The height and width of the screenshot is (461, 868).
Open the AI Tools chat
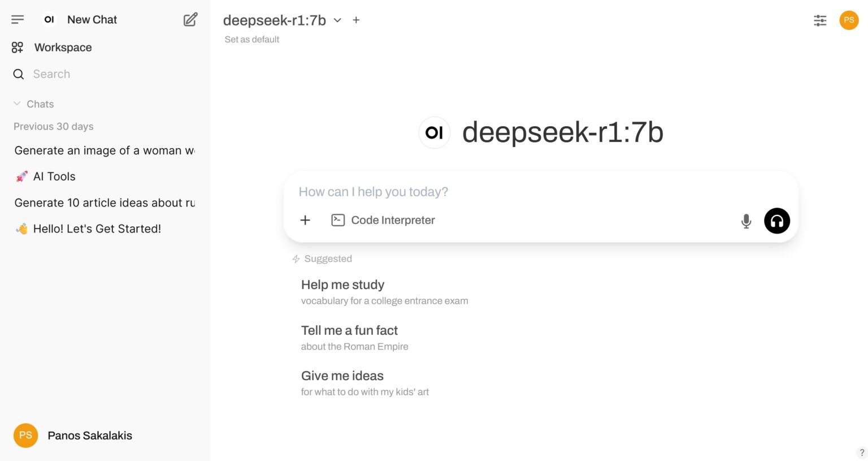[x=54, y=176]
